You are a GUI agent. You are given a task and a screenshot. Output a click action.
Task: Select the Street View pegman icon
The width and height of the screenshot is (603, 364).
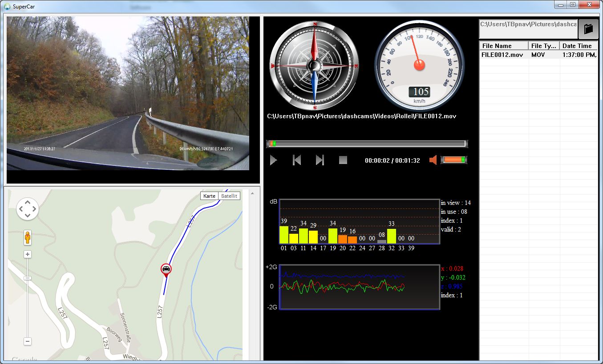[x=28, y=238]
